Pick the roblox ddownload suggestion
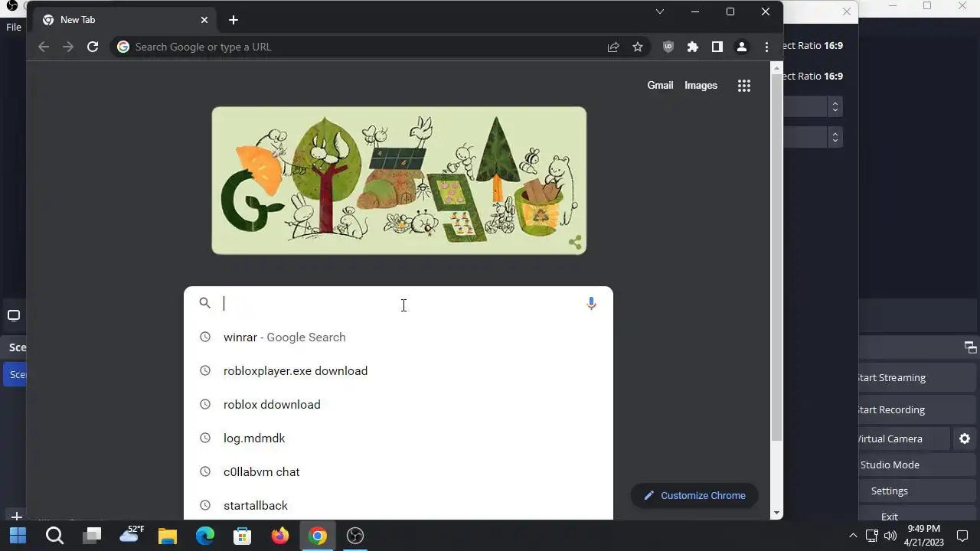 click(398, 404)
